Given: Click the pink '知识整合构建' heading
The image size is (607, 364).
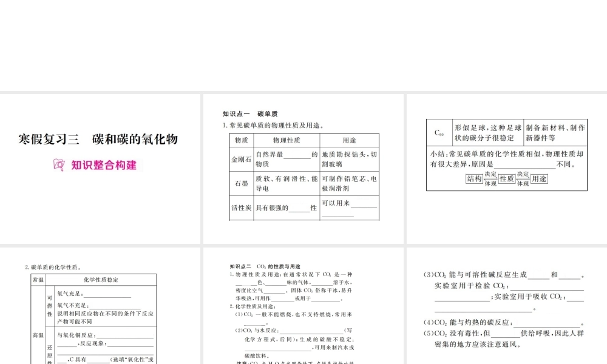Looking at the screenshot, I should (104, 165).
